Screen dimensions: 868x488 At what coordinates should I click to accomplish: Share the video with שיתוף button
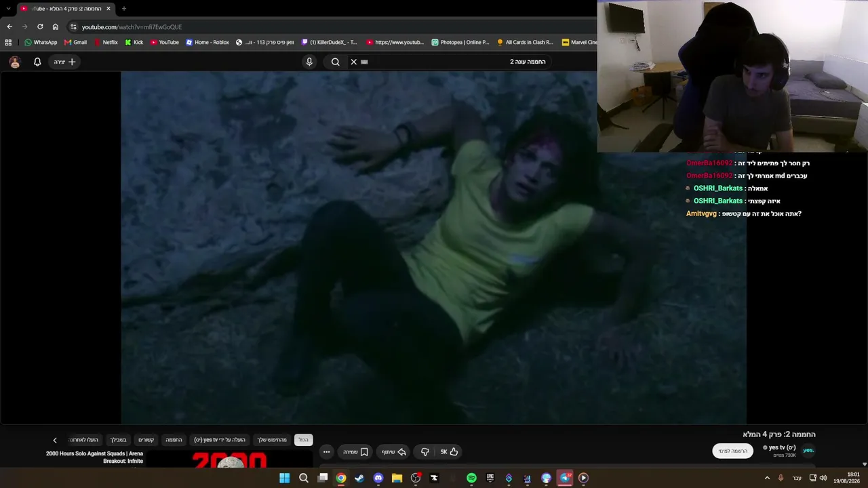(393, 451)
